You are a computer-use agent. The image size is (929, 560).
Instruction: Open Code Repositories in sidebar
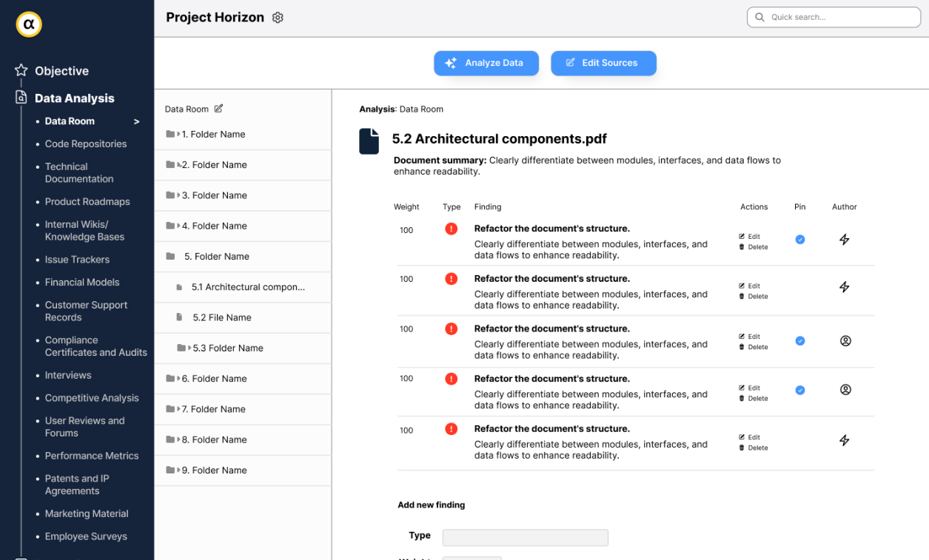click(x=86, y=144)
